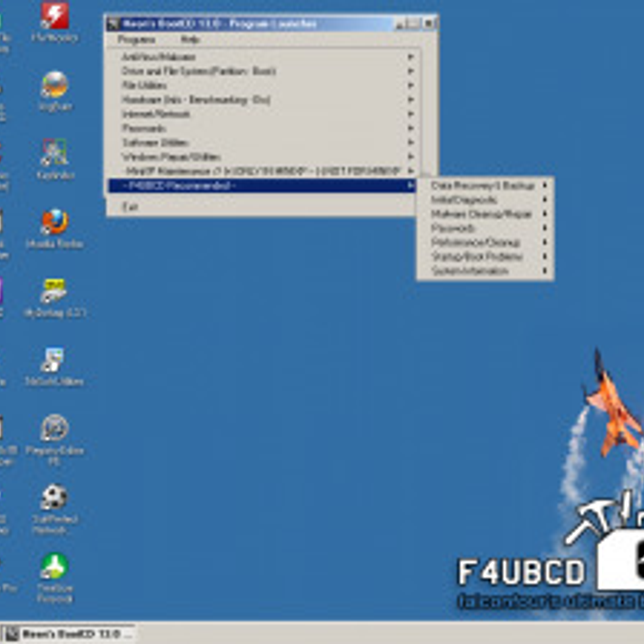
Task: Expand the System Information submenu arrow
Action: pyautogui.click(x=545, y=271)
